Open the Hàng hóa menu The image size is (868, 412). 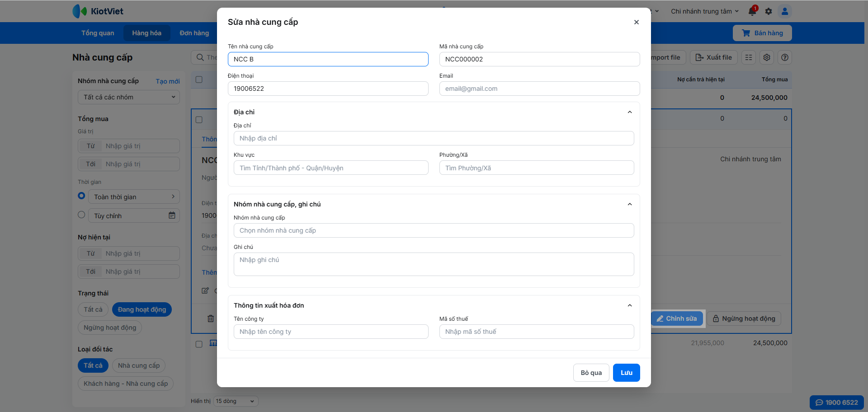(146, 33)
